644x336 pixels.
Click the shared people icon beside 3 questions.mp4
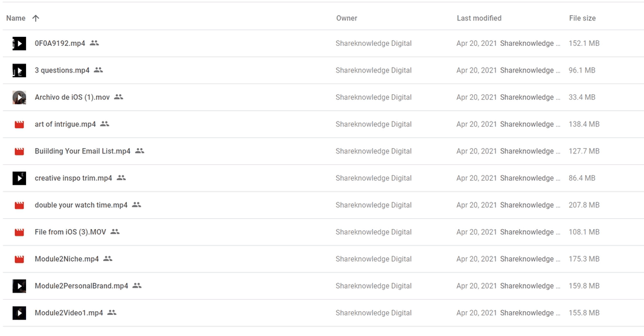[x=98, y=70]
